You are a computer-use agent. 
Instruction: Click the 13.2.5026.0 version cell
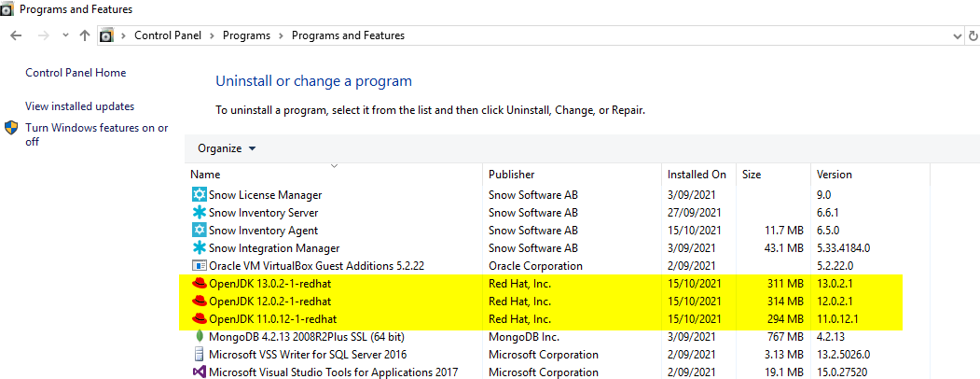point(843,355)
